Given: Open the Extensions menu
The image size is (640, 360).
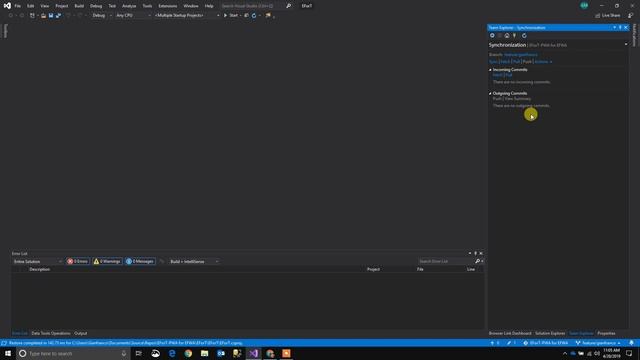Looking at the screenshot, I should (168, 6).
